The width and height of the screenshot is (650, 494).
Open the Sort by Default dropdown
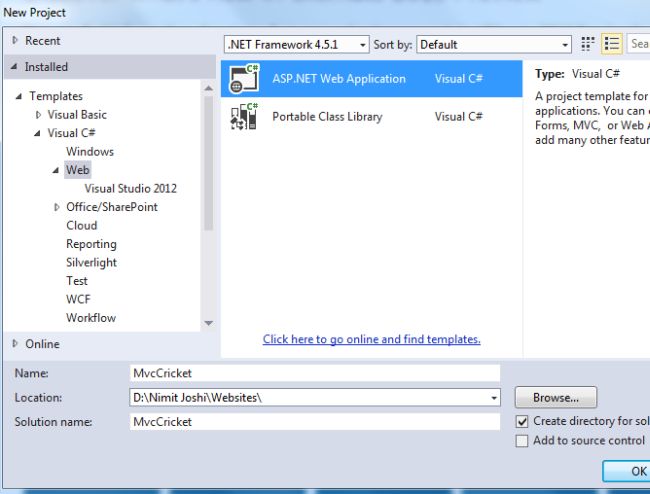tap(494, 44)
